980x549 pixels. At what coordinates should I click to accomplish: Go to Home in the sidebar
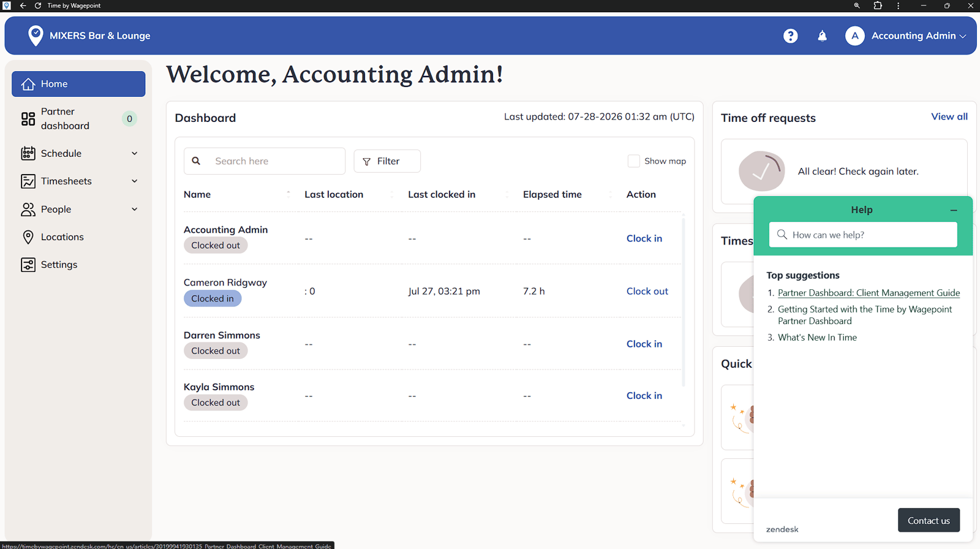78,84
